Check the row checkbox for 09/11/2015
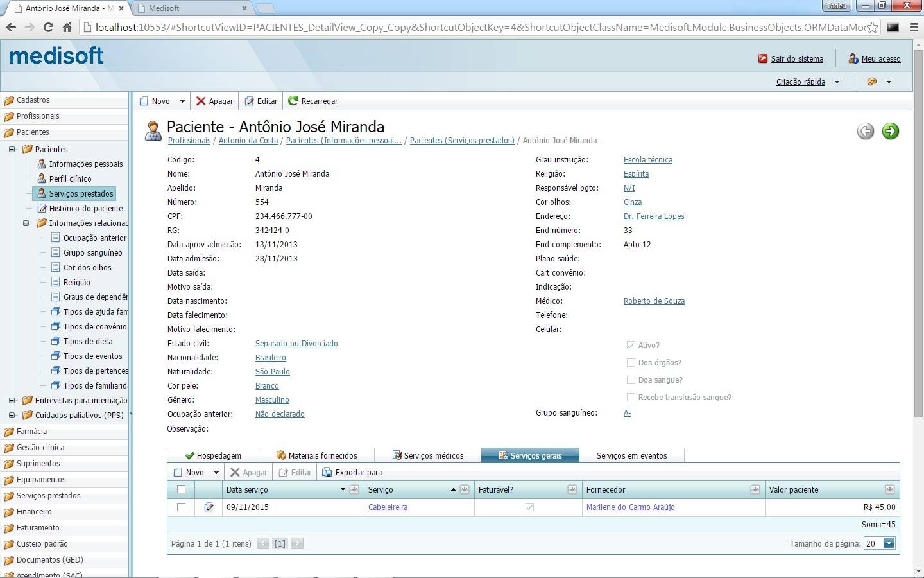 point(181,507)
